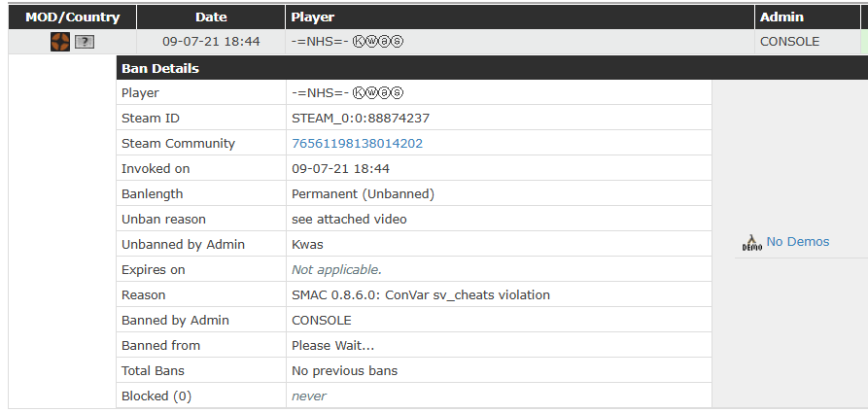Click the unban reason 'see attached video'
This screenshot has width=868, height=413.
[x=349, y=220]
